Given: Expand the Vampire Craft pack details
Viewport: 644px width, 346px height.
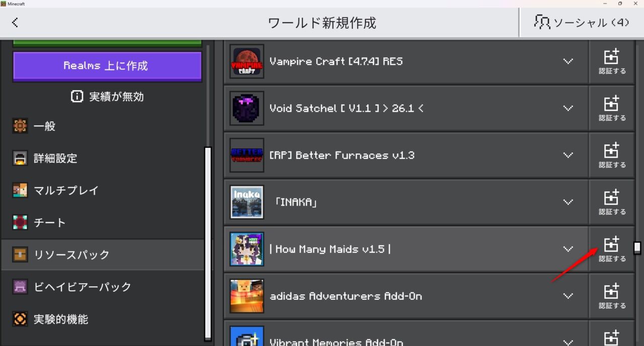Looking at the screenshot, I should (568, 61).
